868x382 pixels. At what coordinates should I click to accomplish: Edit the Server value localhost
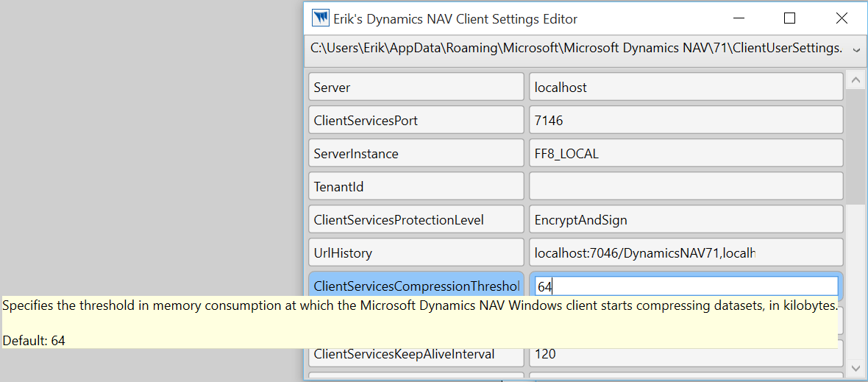click(686, 87)
